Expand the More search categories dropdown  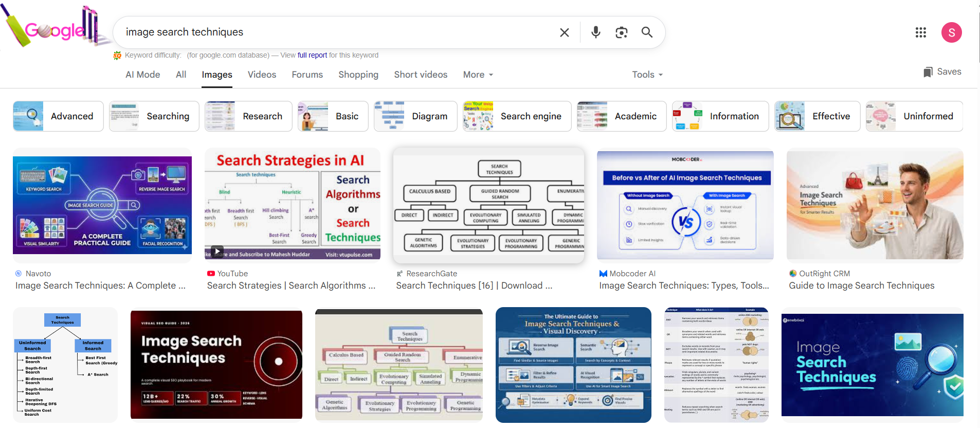click(478, 75)
